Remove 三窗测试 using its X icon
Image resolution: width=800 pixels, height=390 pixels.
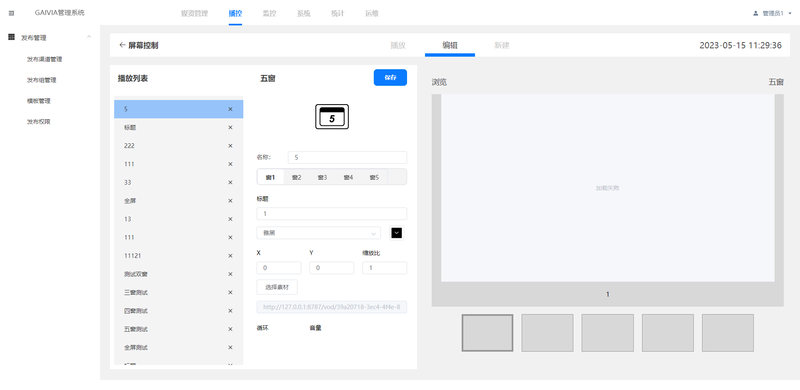point(230,292)
